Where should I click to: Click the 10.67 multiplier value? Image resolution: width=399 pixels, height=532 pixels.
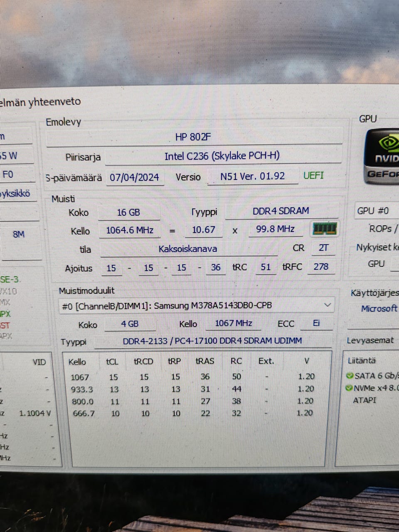[x=204, y=230]
